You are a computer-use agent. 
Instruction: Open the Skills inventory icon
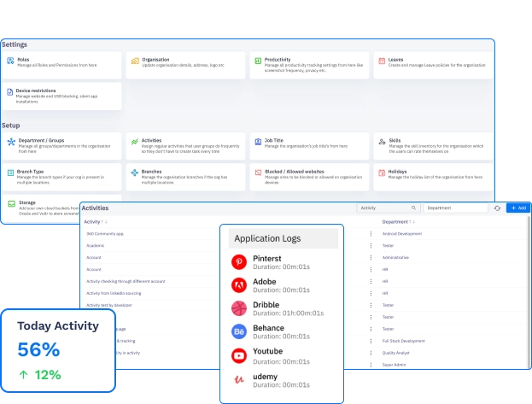click(381, 141)
